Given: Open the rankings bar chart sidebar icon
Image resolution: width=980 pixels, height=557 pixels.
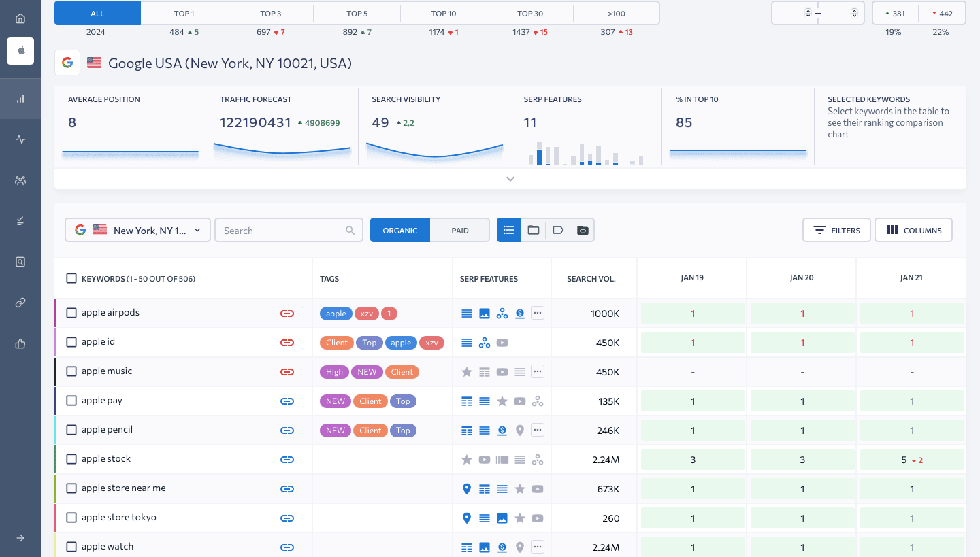Looking at the screenshot, I should point(20,99).
